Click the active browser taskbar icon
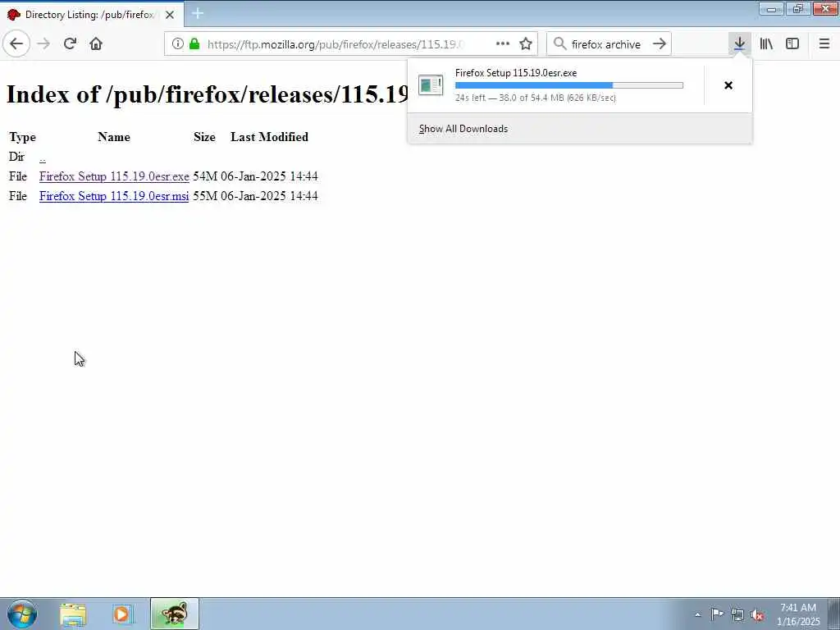 [175, 614]
